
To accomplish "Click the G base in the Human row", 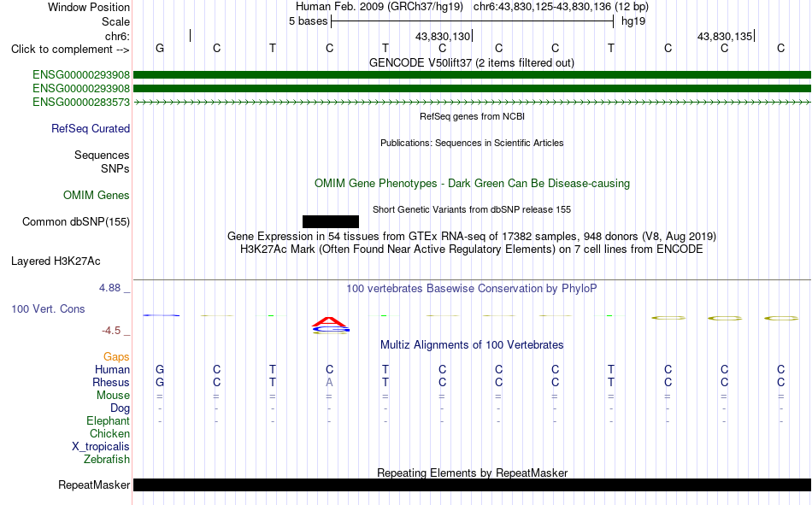I will click(x=160, y=369).
